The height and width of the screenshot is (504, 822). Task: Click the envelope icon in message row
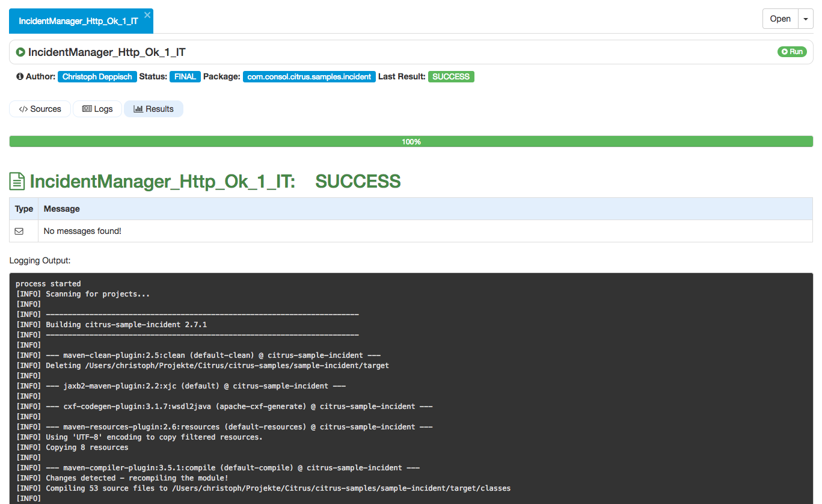19,231
